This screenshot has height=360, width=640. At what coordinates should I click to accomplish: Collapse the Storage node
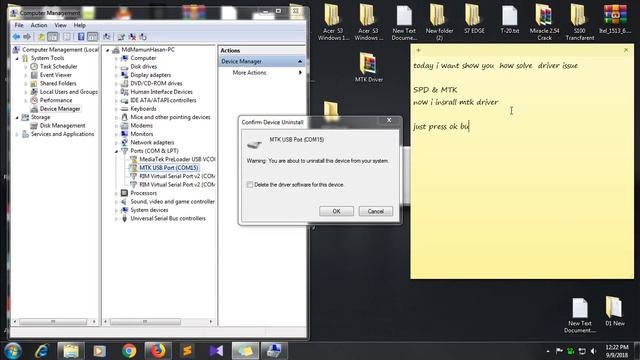coord(17,118)
